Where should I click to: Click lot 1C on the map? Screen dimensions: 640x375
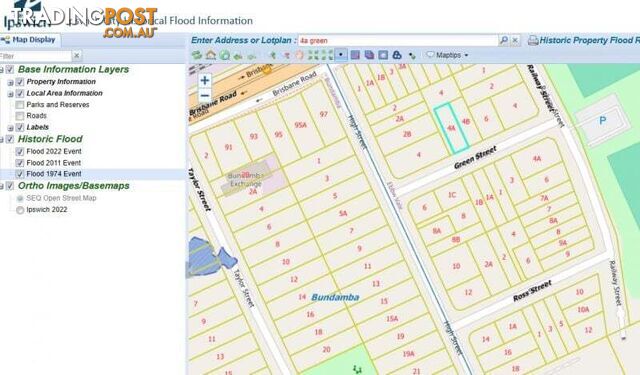pos(452,195)
